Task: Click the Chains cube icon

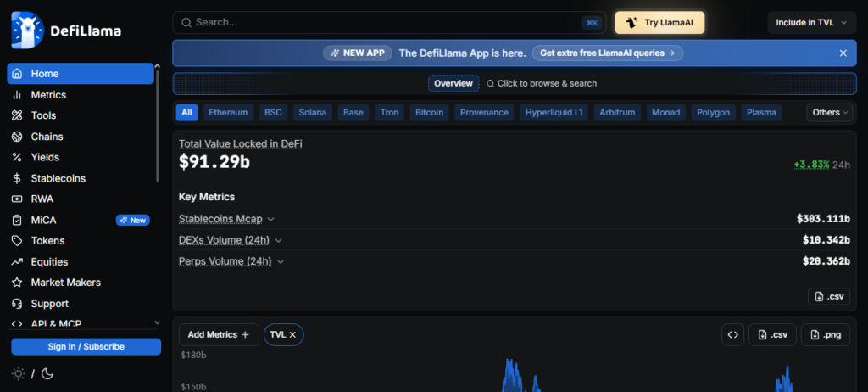Action: [x=17, y=137]
